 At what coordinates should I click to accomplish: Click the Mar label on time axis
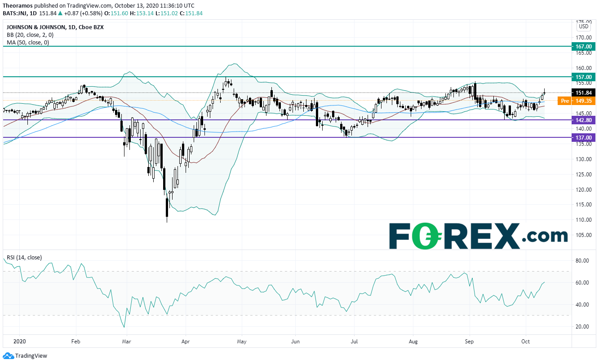tap(127, 342)
